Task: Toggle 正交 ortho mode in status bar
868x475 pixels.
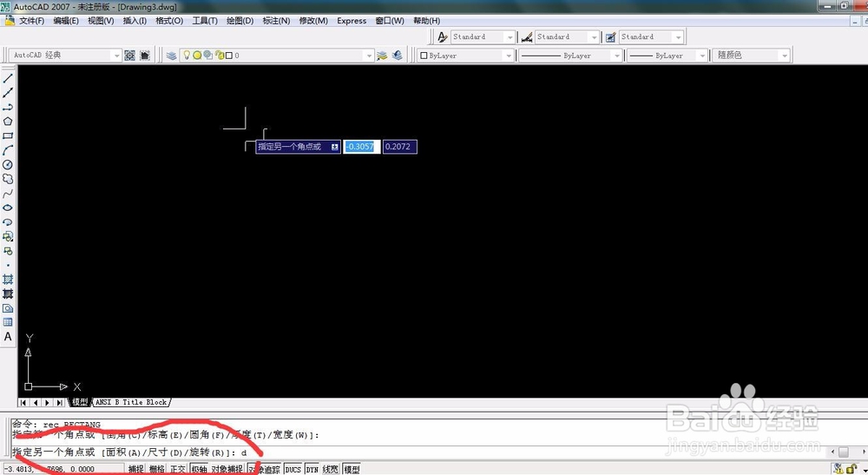Action: tap(178, 469)
